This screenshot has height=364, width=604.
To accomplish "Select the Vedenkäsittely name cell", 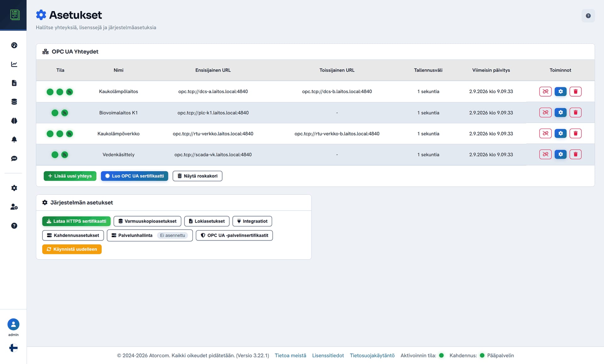I will [119, 154].
